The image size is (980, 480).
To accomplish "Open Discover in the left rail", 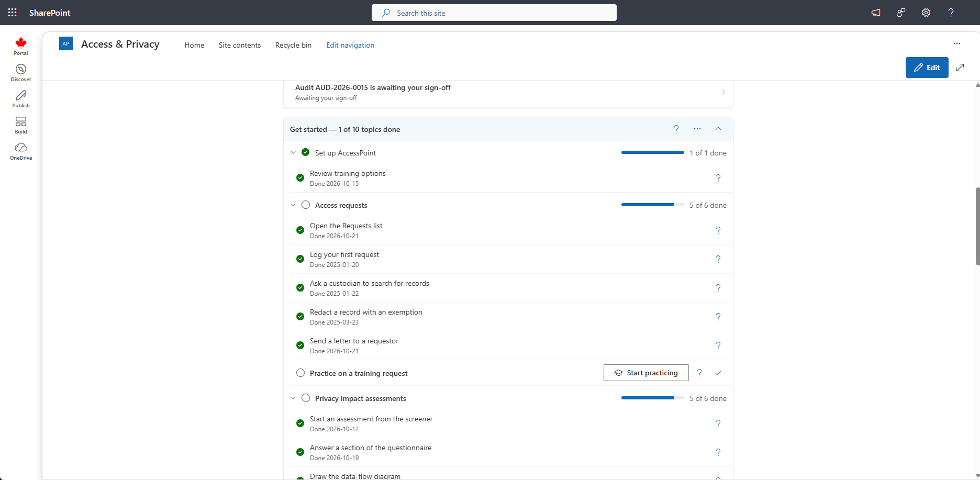I will tap(21, 73).
